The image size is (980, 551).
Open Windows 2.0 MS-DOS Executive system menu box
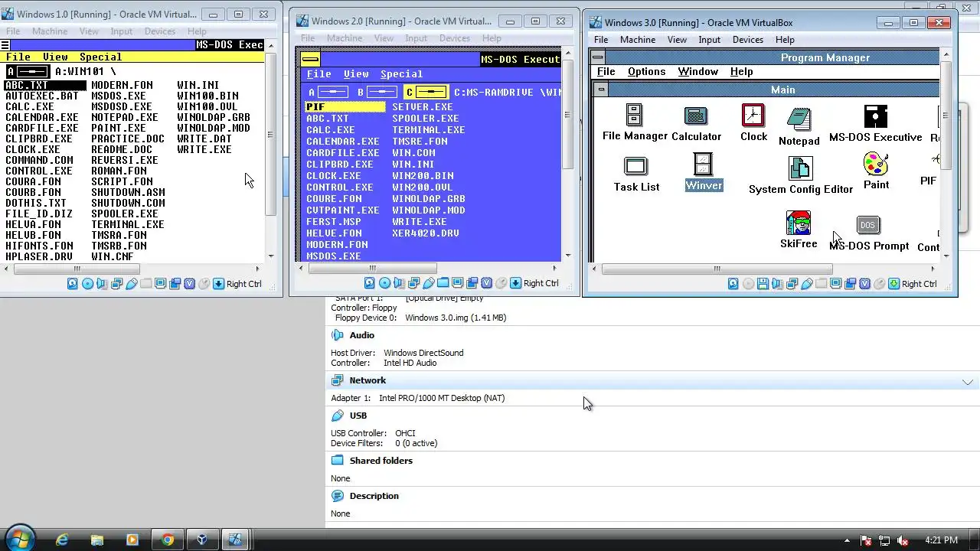click(310, 59)
